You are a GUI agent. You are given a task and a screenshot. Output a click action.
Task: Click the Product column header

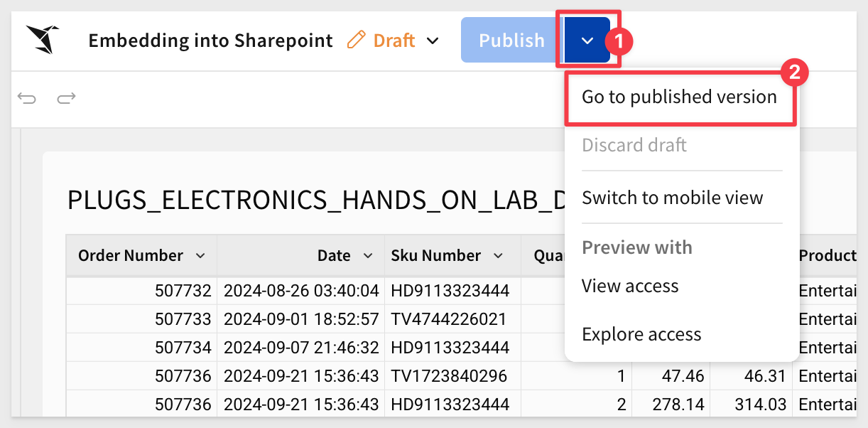(827, 255)
